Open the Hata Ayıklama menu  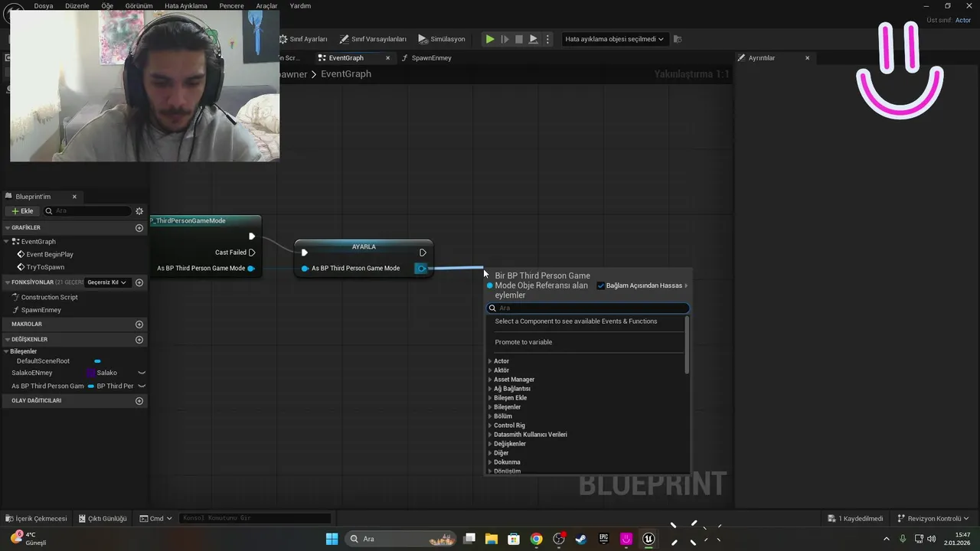pyautogui.click(x=186, y=5)
